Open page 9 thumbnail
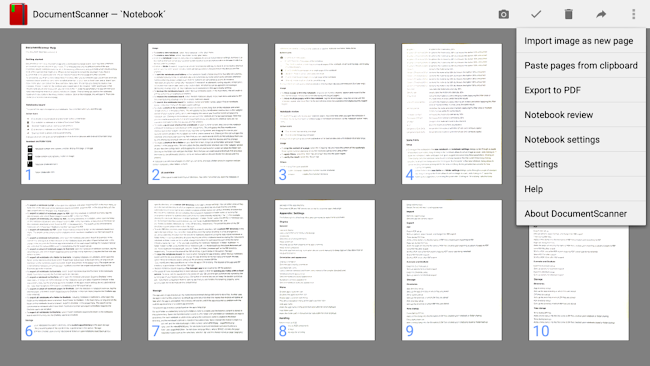650x366 pixels. [x=451, y=270]
